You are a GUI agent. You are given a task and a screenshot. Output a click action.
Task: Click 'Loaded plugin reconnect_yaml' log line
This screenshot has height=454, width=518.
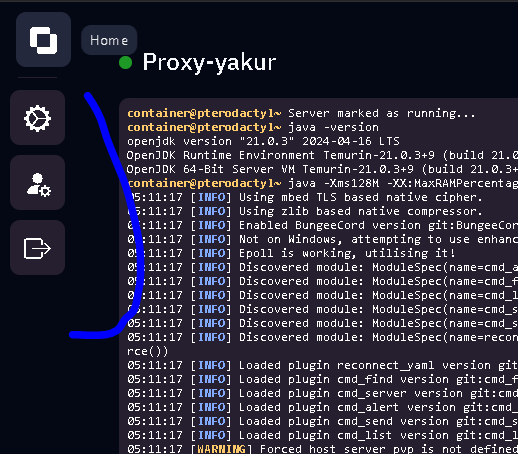click(323, 365)
